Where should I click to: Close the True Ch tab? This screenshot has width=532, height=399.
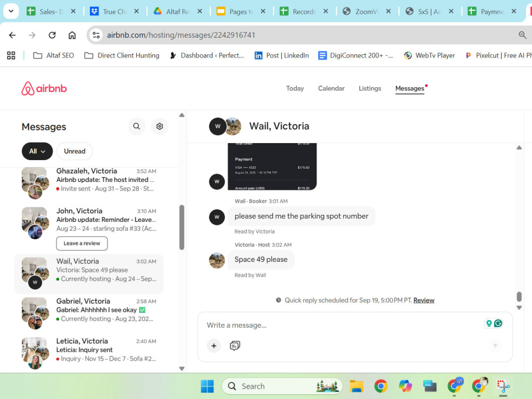coord(136,11)
